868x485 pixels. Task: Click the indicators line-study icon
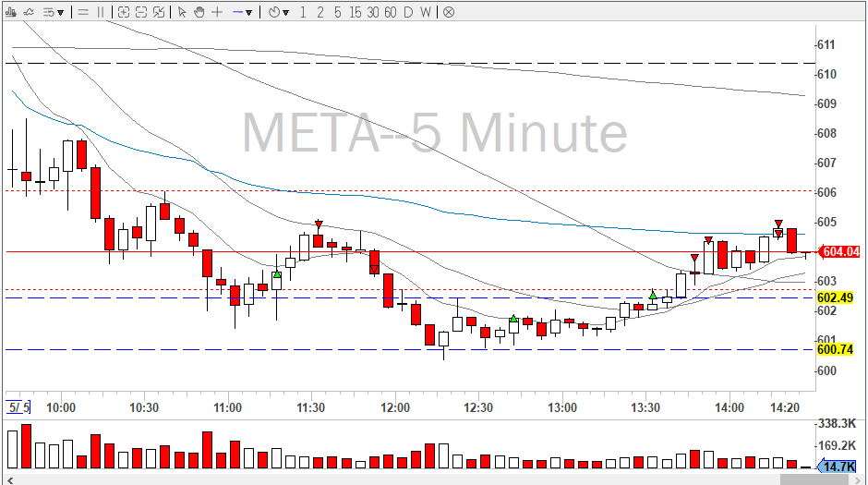click(29, 12)
